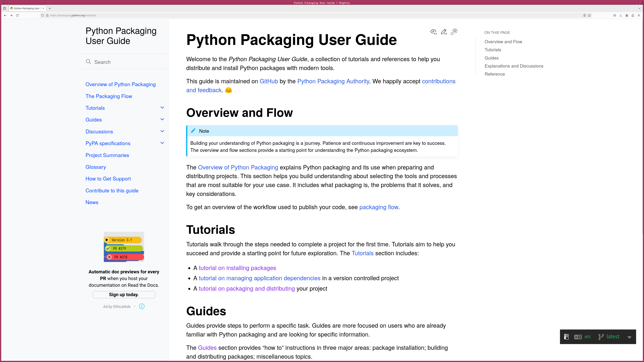Viewport: 644px width, 362px height.
Task: Toggle light/dark theme sun icon
Action: [x=454, y=32]
